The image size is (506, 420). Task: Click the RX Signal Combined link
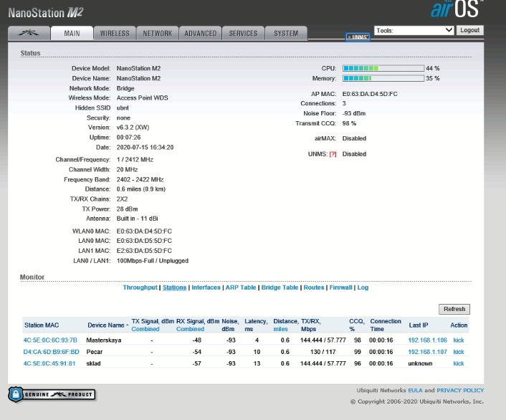click(190, 329)
